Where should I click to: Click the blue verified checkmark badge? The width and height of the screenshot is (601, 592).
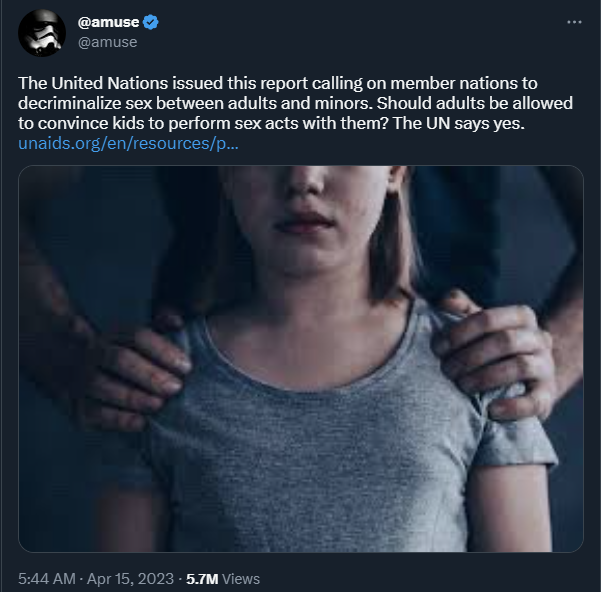point(151,22)
